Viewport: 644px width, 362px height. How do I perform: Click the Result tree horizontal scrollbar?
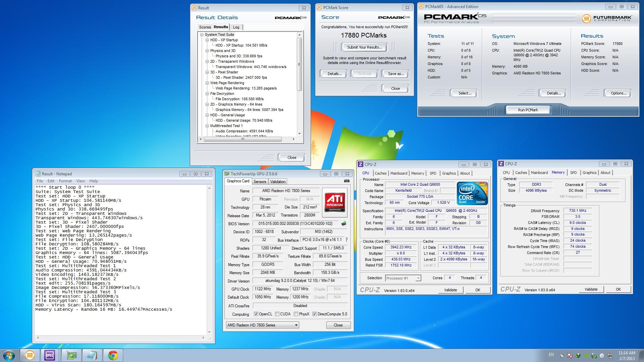(243, 139)
